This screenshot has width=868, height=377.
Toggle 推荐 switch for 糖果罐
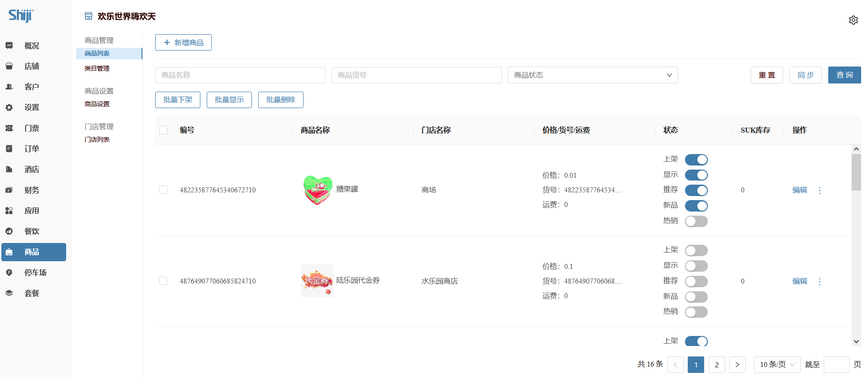[696, 191]
